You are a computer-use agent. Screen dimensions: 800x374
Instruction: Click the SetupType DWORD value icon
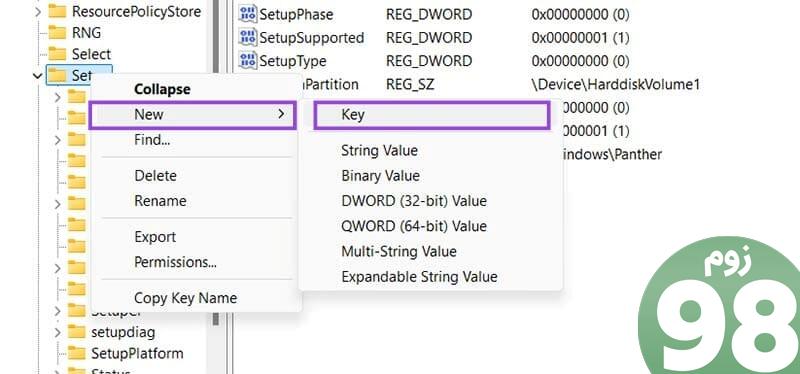(248, 61)
